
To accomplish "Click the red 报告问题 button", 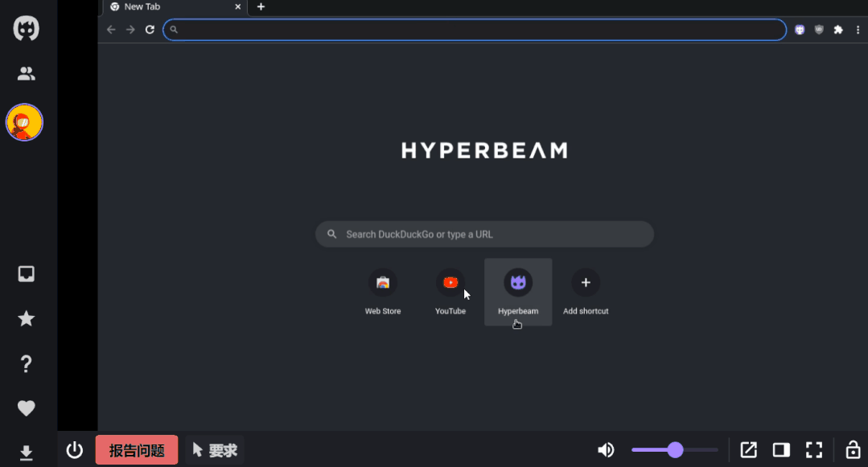I will coord(137,450).
